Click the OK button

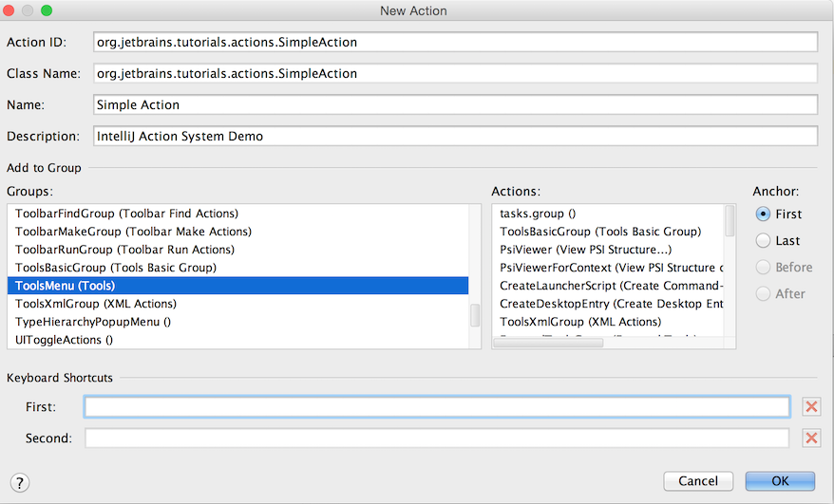[x=780, y=481]
